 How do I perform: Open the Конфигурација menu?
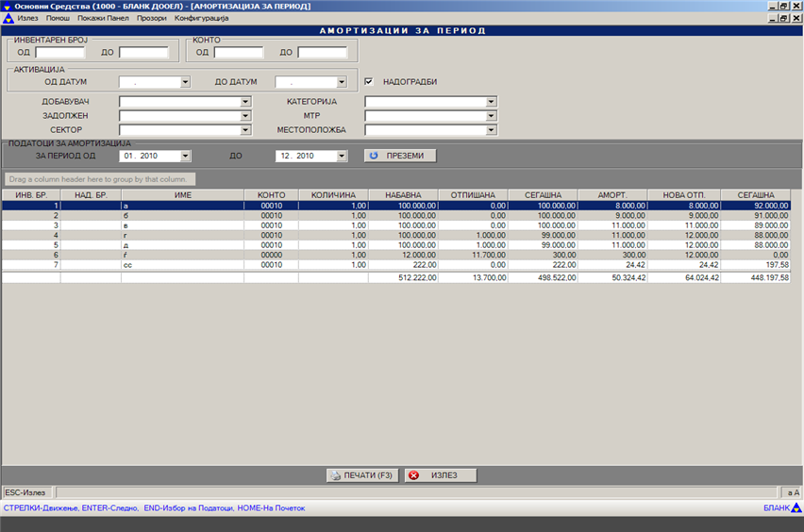click(200, 18)
